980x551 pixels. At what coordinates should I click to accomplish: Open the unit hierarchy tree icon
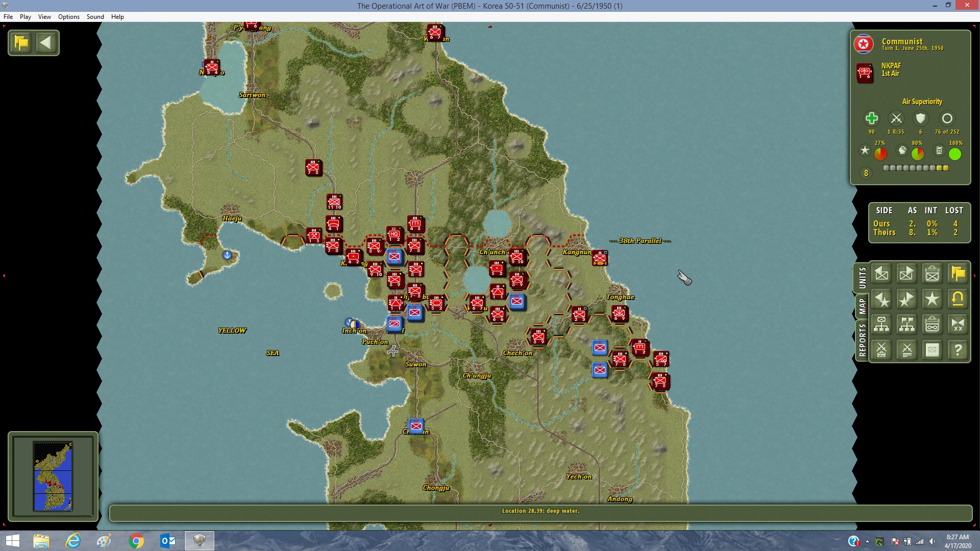point(881,324)
